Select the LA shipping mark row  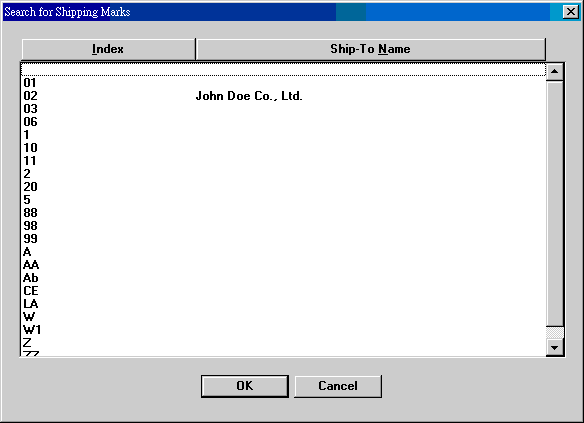tap(283, 304)
